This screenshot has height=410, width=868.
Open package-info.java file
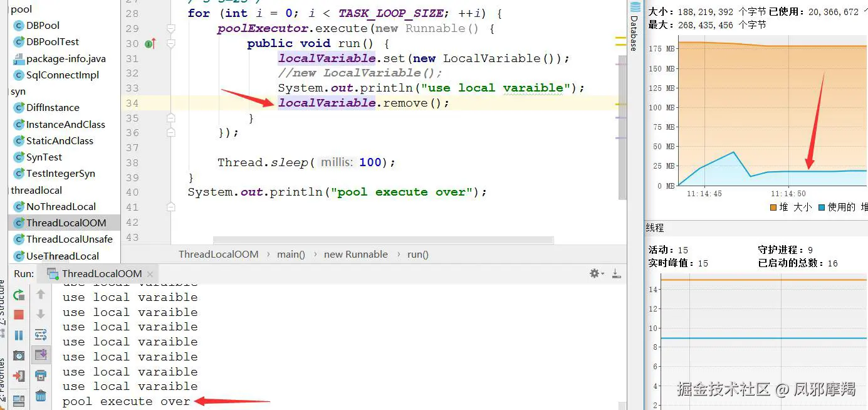[x=66, y=59]
